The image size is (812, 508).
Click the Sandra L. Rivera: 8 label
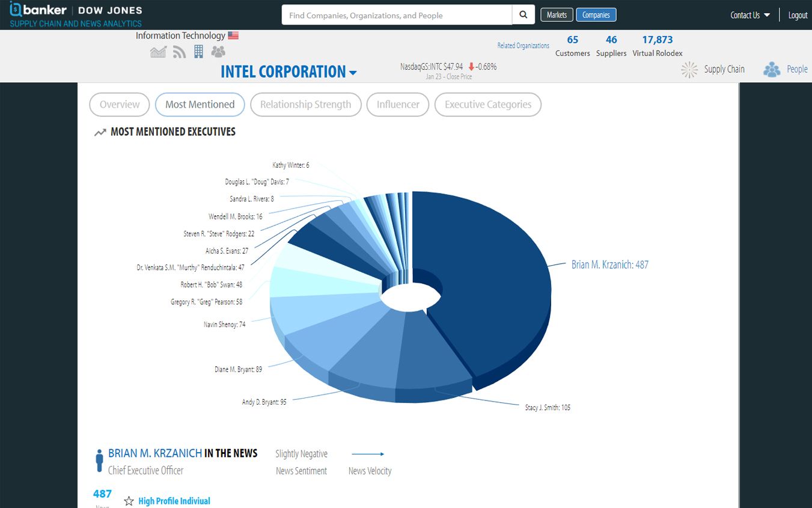pyautogui.click(x=252, y=199)
